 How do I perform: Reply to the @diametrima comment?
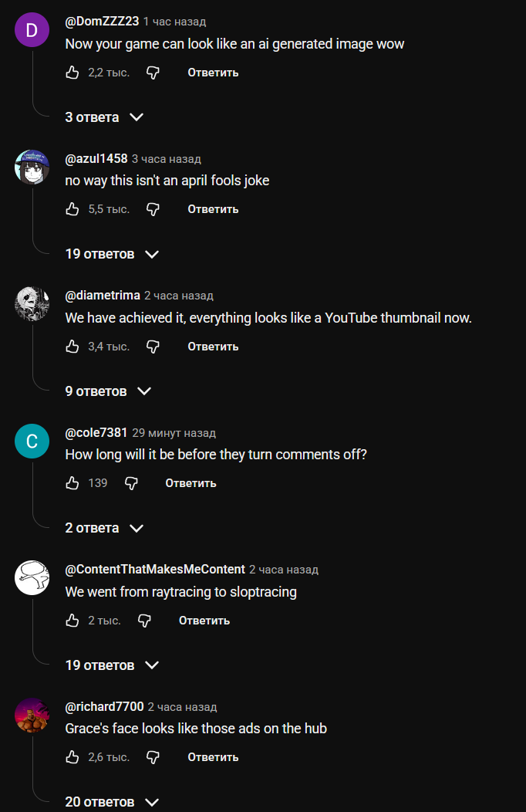pos(213,347)
